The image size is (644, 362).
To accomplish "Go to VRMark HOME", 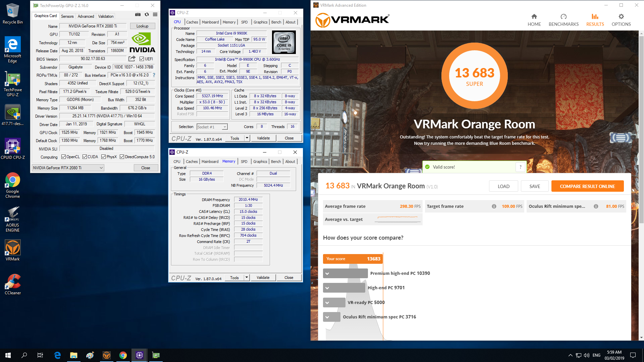I will coord(534,20).
